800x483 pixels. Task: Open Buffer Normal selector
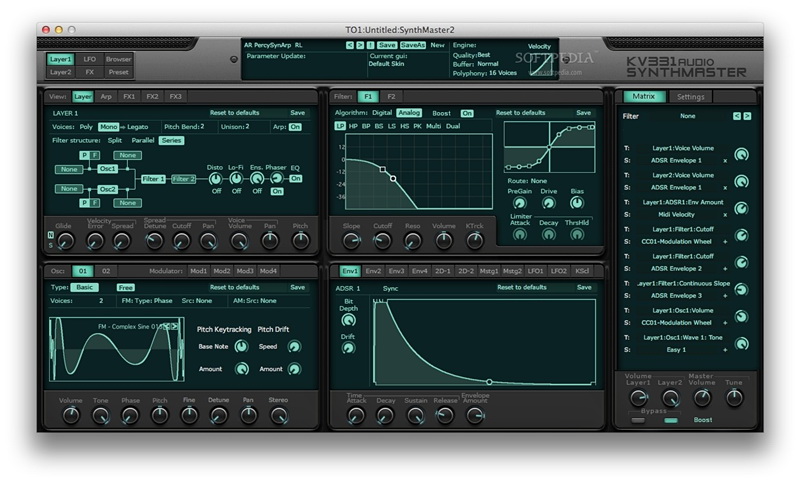pyautogui.click(x=487, y=64)
